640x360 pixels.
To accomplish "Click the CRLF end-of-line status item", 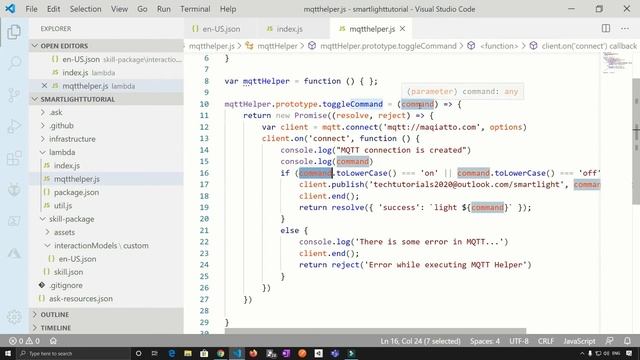I will 546,341.
